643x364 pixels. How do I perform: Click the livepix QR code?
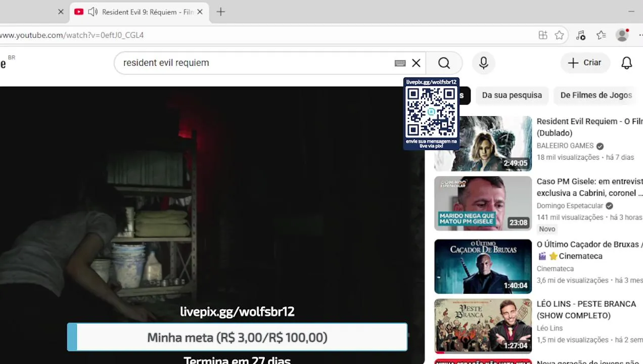pos(431,111)
